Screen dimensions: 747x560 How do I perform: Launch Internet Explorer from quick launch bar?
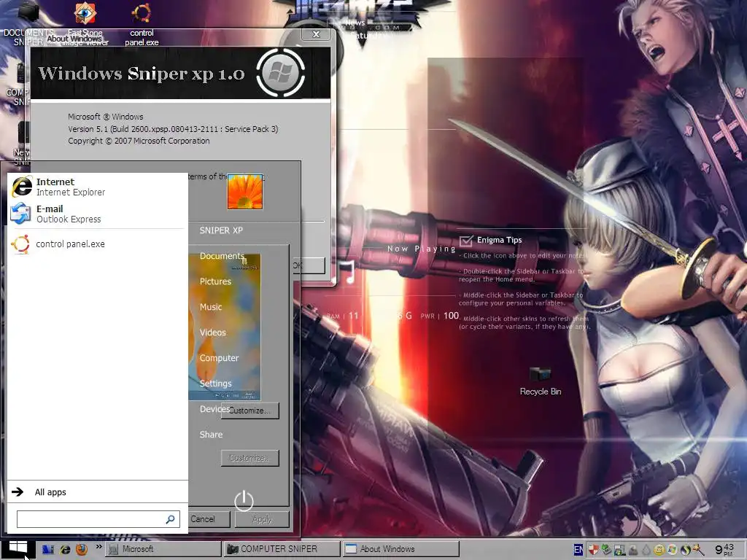[x=65, y=549]
